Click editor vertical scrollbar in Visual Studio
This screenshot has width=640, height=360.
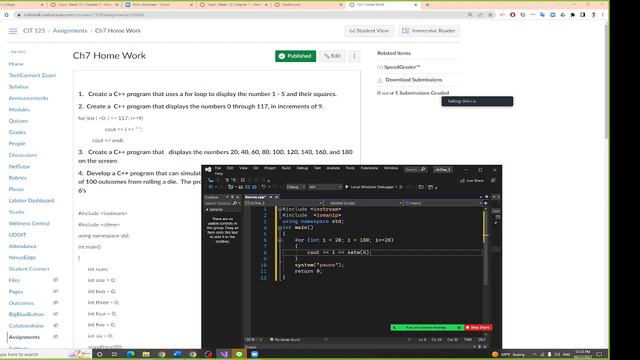click(485, 269)
